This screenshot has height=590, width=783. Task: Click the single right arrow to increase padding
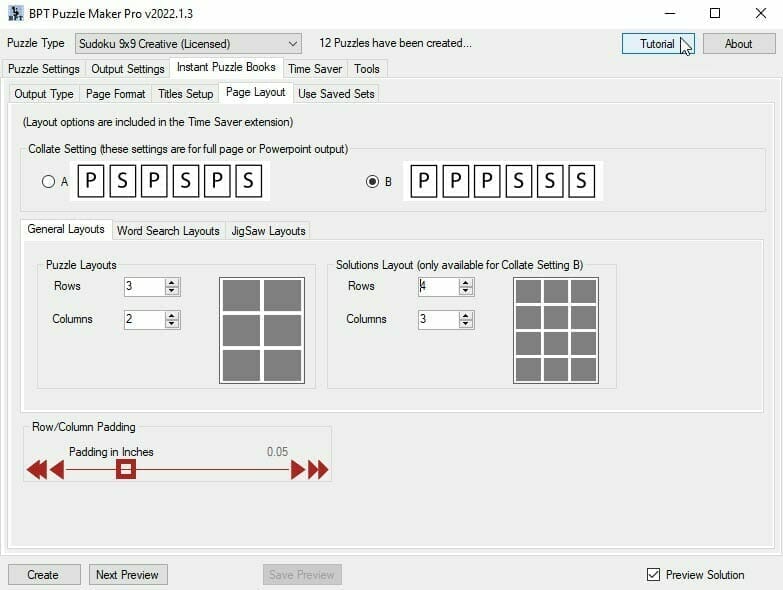[x=298, y=470]
